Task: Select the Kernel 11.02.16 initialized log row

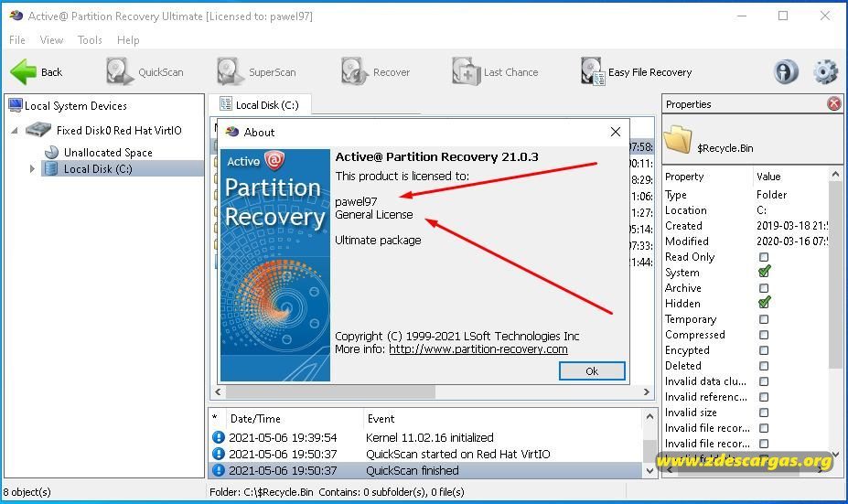Action: coord(426,437)
